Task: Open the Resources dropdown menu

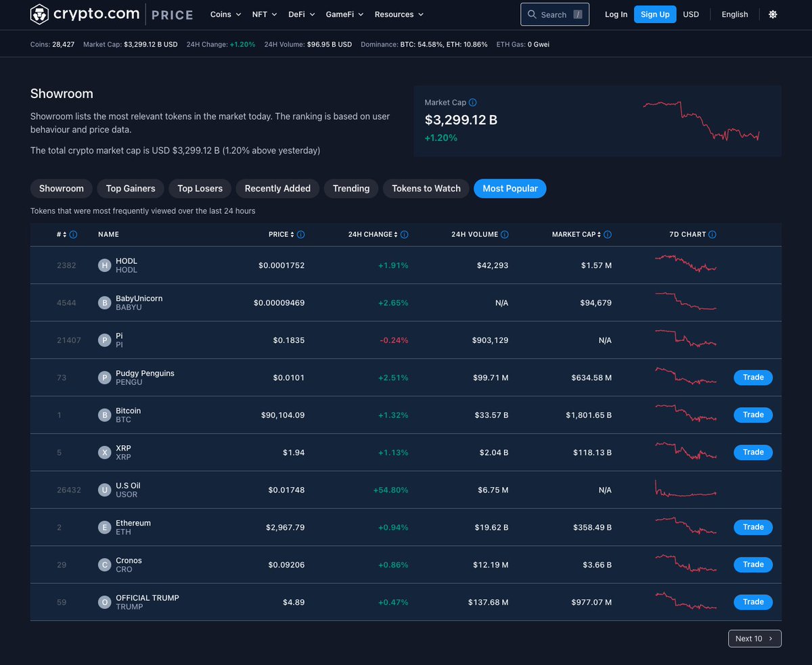Action: point(399,14)
